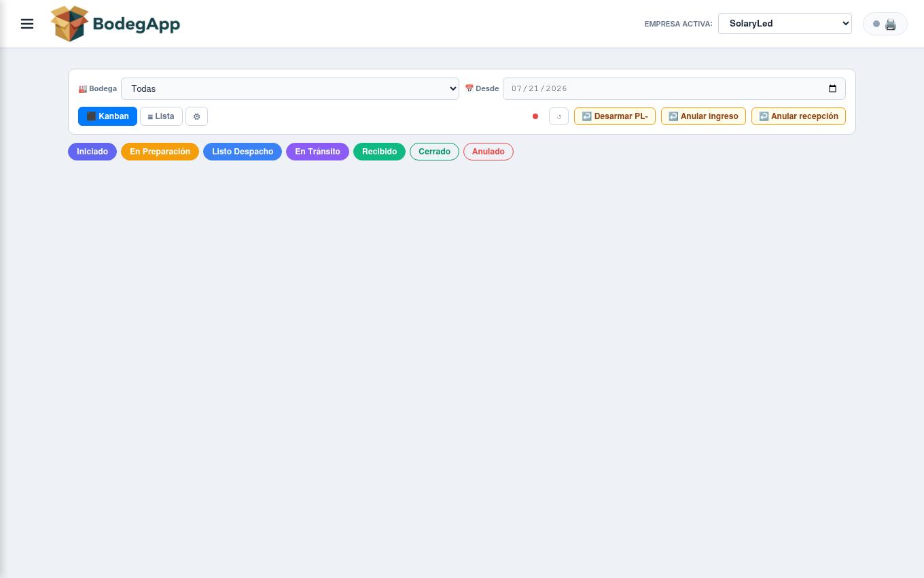Click the EMPRESA ACTIVA label

point(678,24)
